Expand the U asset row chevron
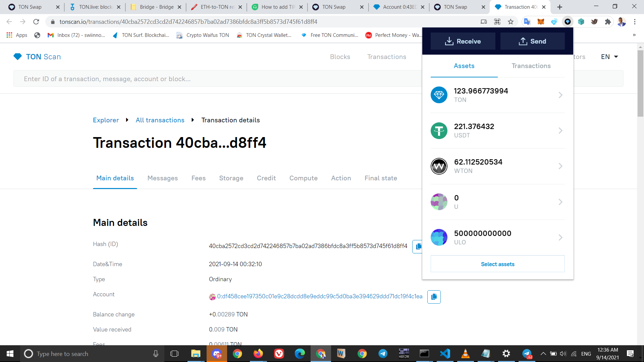Screen dimensions: 644x362 (x=560, y=202)
